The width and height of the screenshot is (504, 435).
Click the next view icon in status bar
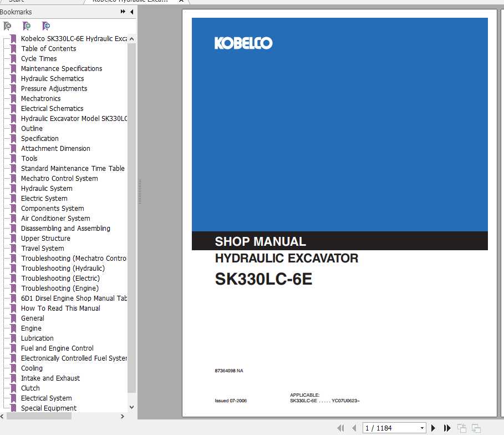click(476, 428)
